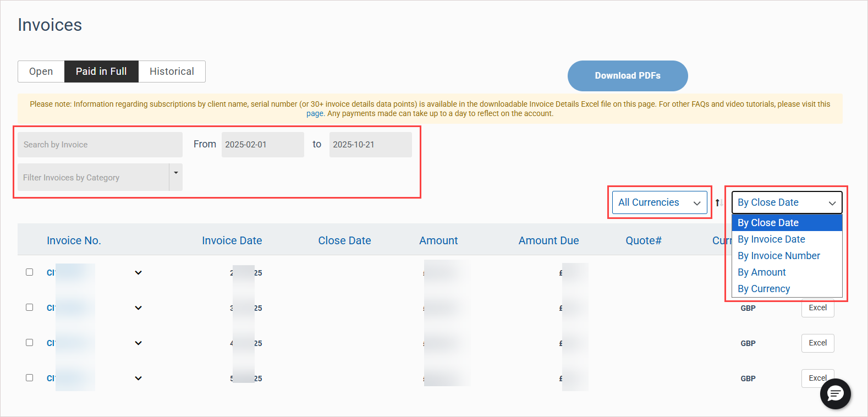
Task: Pick the By Amount sort option
Action: point(761,272)
